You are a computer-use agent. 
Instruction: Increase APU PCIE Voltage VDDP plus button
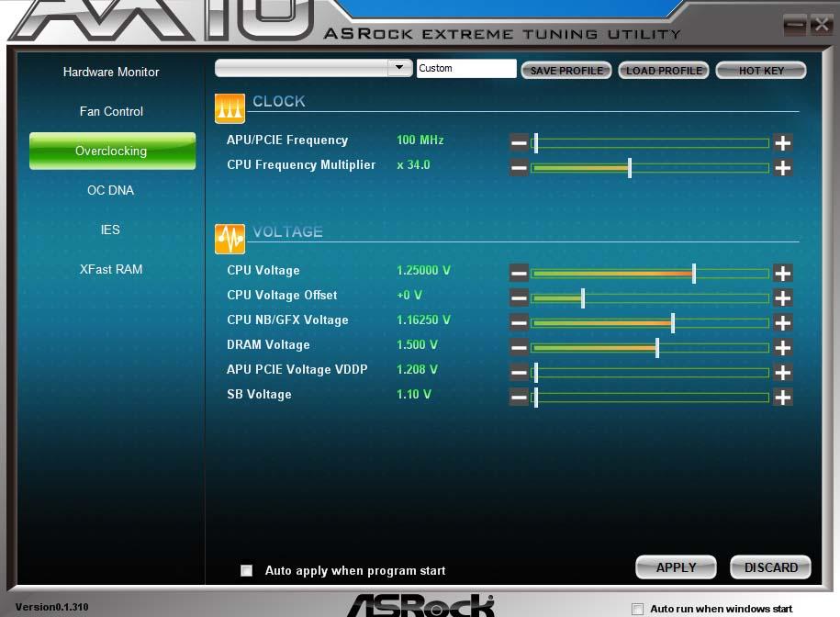tap(783, 372)
